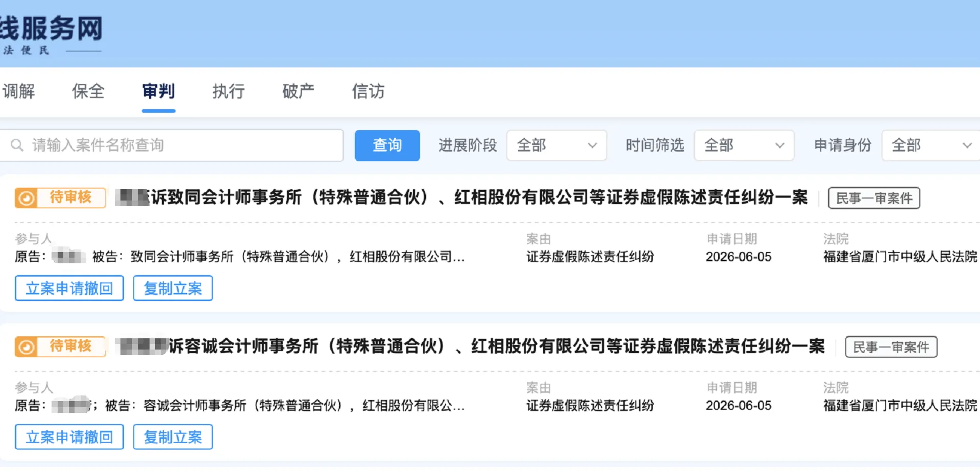The image size is (980, 472).
Task: Open the 诉致同会计师事务所 case title
Action: point(461,197)
